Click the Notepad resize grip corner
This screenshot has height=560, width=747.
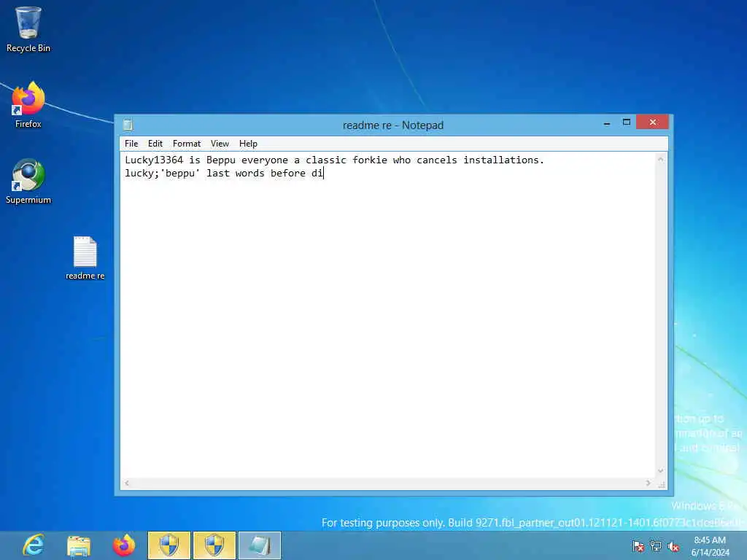point(662,484)
